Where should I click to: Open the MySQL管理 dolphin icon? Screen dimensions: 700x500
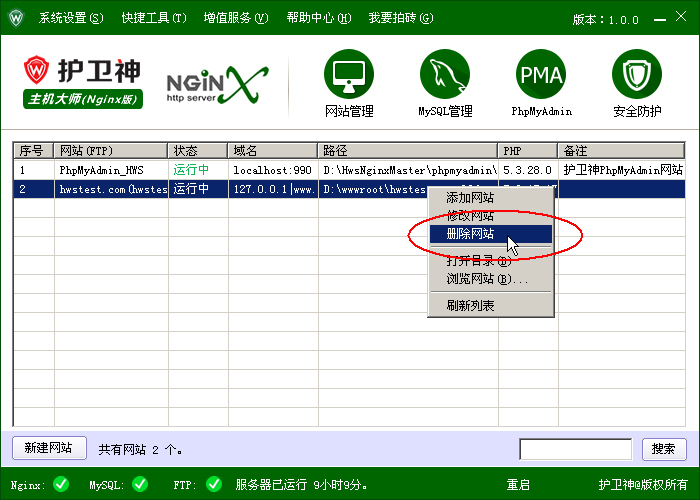[x=445, y=74]
